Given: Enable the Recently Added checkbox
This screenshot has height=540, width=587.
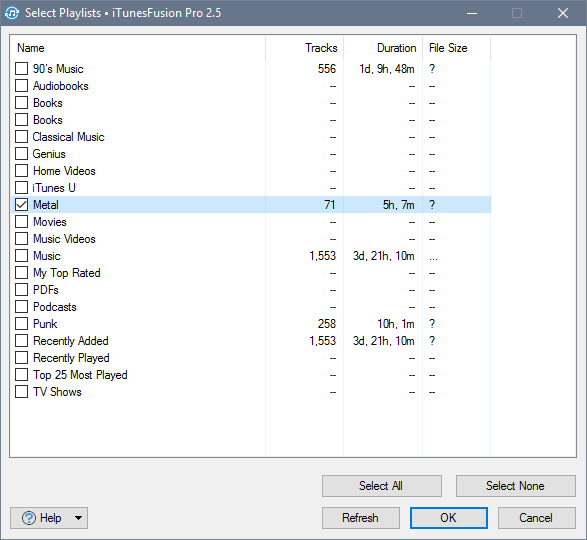Looking at the screenshot, I should pyautogui.click(x=21, y=341).
